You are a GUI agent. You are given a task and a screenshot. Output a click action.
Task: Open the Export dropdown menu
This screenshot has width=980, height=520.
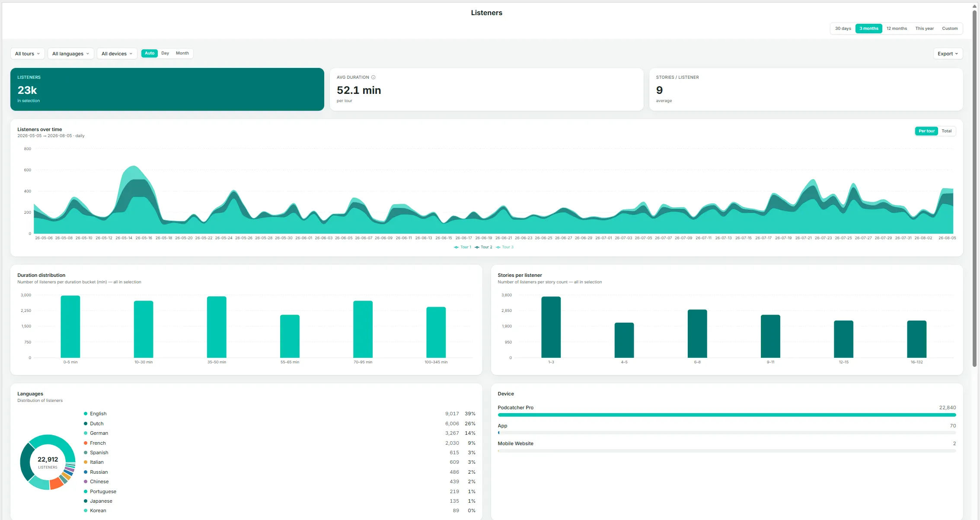pyautogui.click(x=948, y=54)
